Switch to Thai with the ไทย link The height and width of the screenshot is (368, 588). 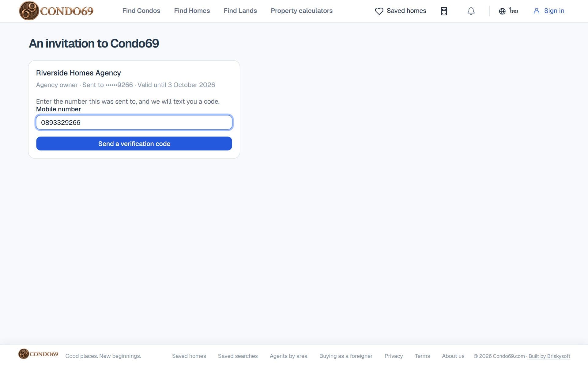point(514,11)
